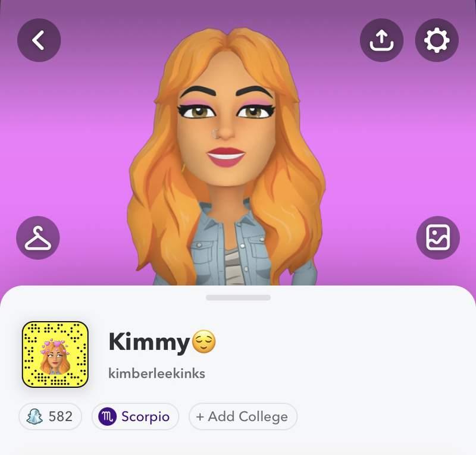Select the "+ Add College" button

(243, 416)
